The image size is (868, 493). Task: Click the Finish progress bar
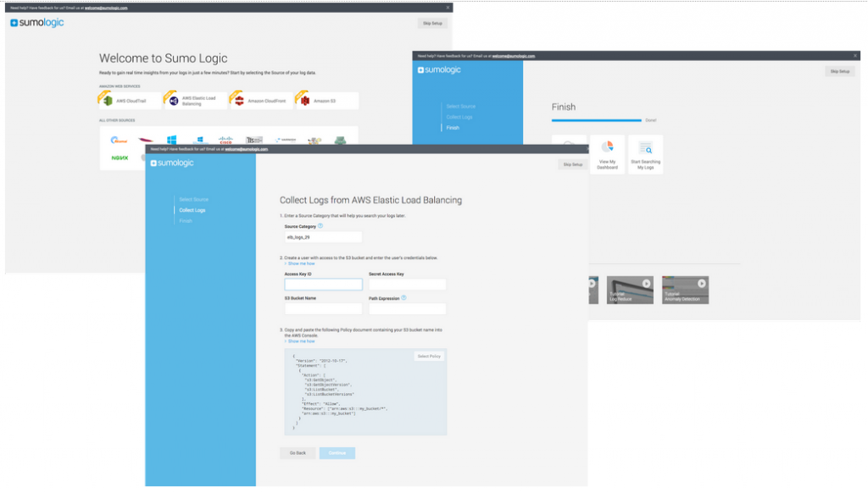(x=596, y=120)
